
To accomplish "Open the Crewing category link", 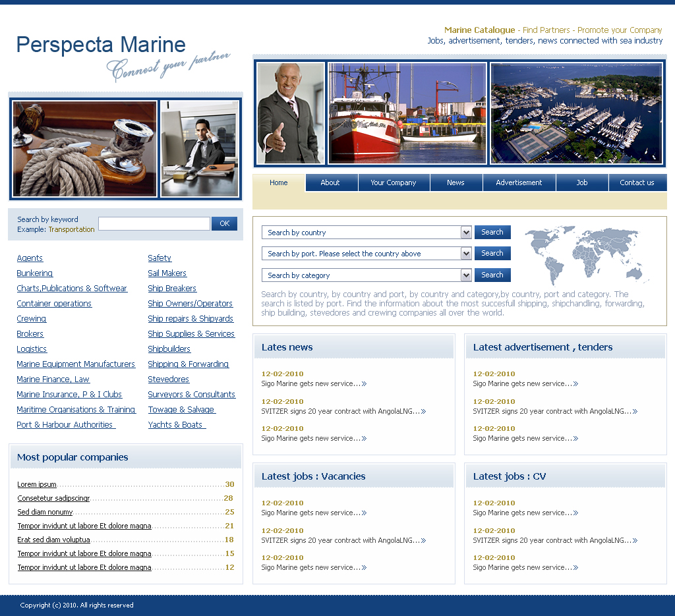I will point(32,319).
